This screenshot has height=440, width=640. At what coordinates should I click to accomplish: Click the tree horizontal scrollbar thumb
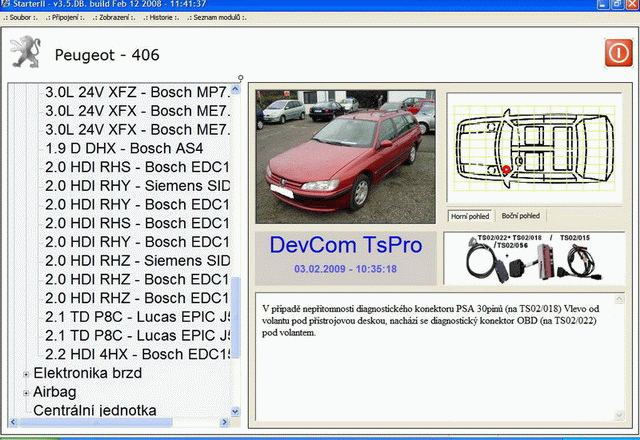[x=96, y=422]
